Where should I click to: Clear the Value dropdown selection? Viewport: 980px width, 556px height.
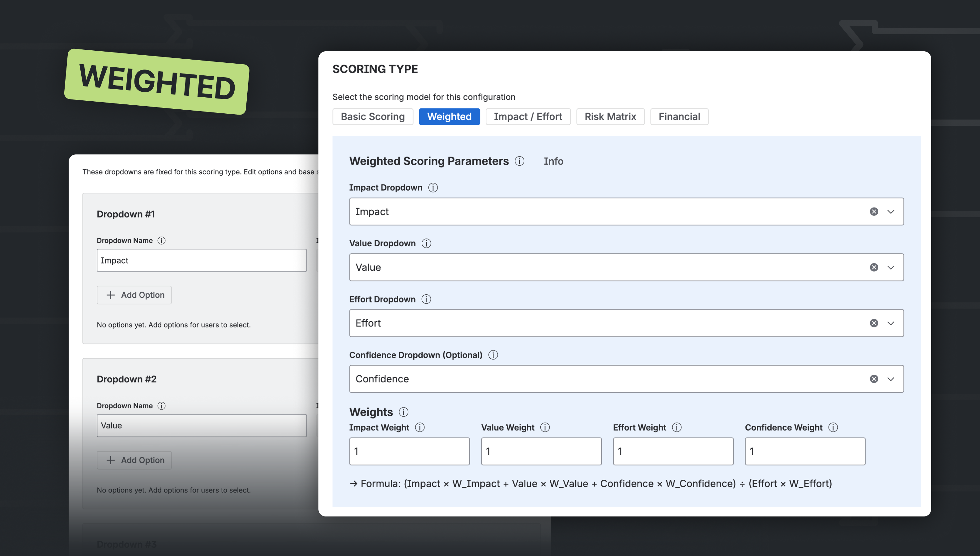click(874, 267)
